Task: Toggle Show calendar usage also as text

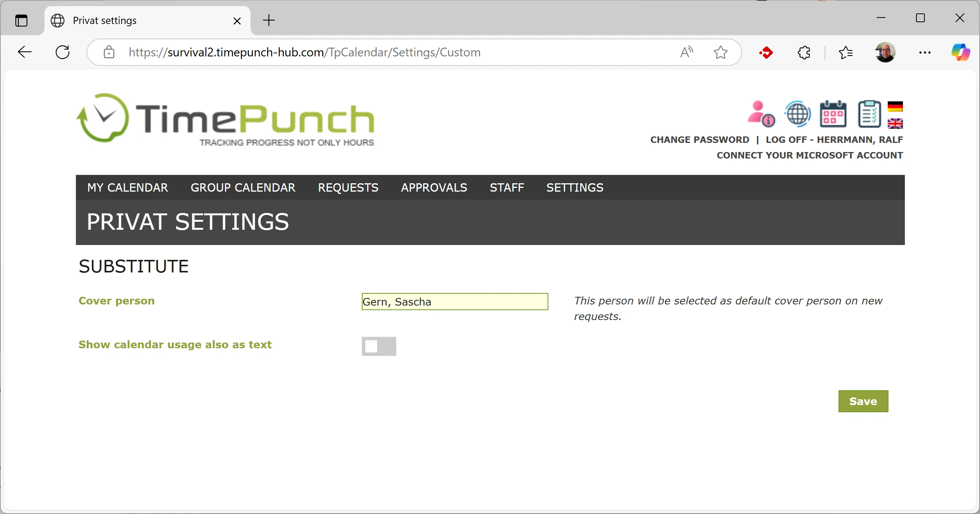Action: (x=379, y=346)
